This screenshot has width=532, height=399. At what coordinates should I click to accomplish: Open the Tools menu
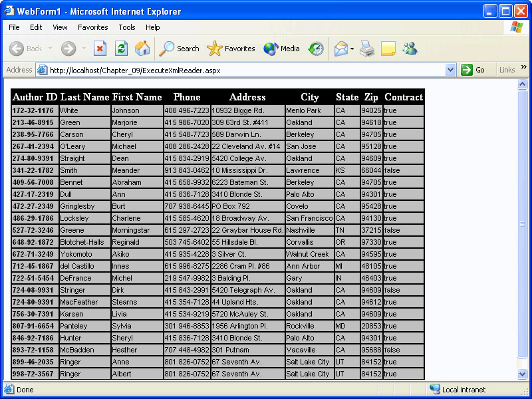coord(126,27)
